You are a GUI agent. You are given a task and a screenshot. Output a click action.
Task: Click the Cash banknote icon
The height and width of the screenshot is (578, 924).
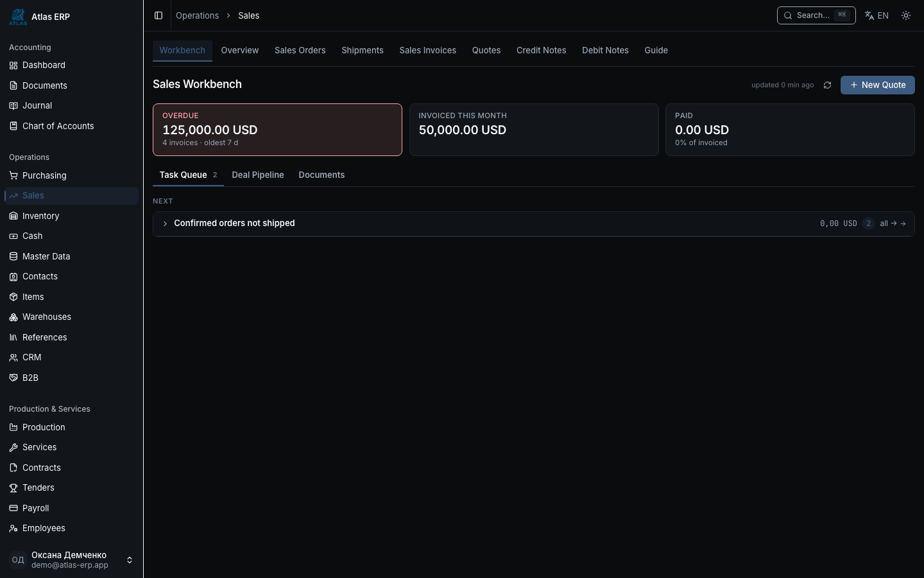click(13, 236)
